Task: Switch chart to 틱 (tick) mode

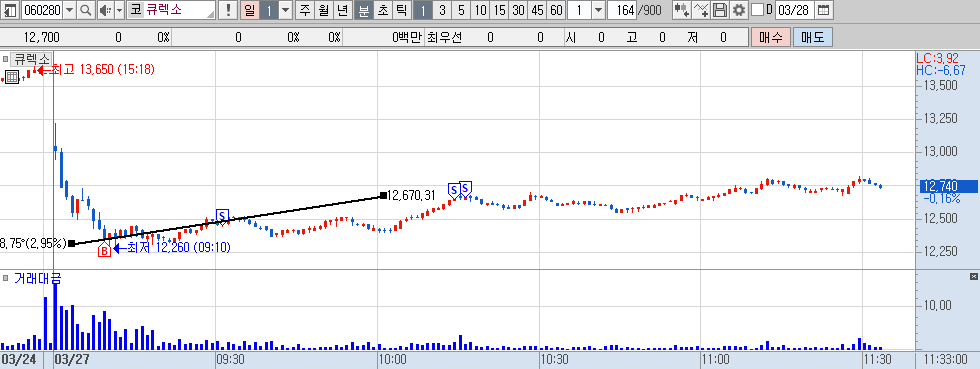Action: [x=402, y=10]
